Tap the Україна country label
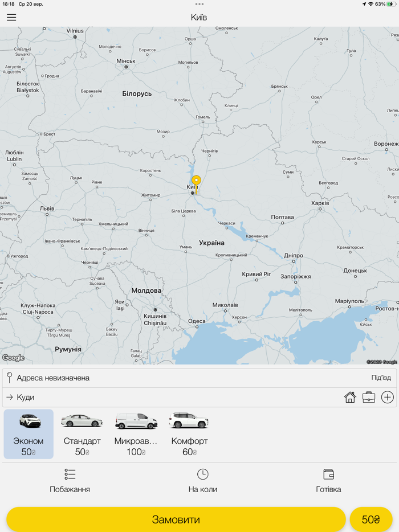 [x=211, y=243]
